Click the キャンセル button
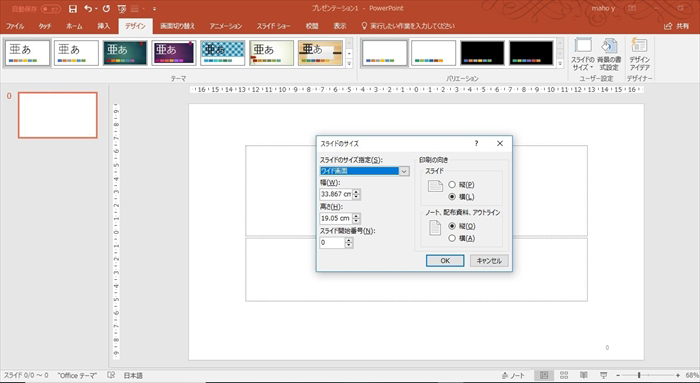The height and width of the screenshot is (383, 700). pos(489,261)
